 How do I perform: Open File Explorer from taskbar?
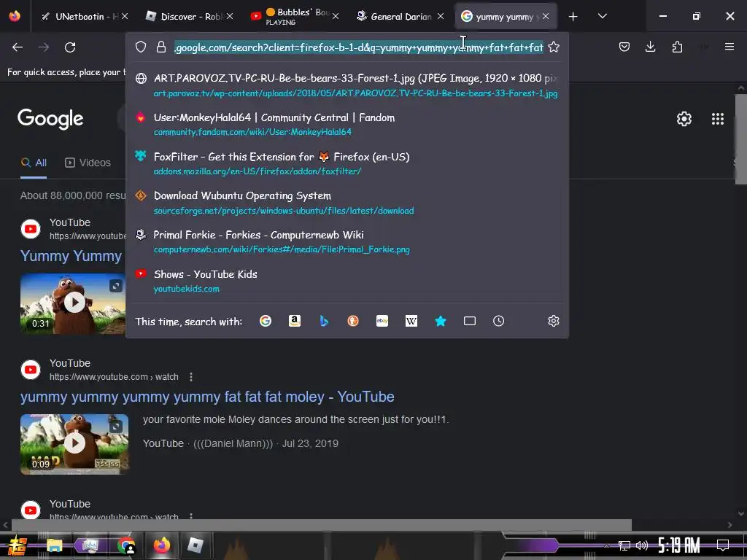[54, 545]
